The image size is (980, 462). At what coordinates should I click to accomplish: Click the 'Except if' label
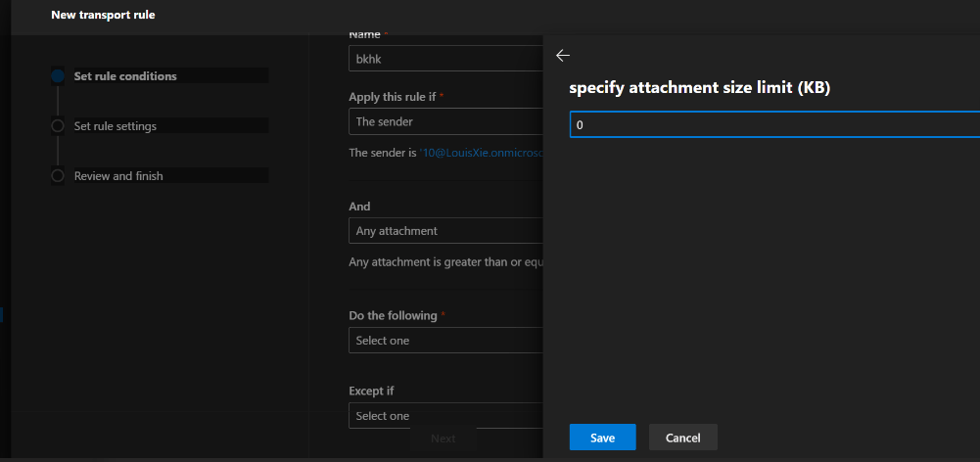[x=371, y=392]
